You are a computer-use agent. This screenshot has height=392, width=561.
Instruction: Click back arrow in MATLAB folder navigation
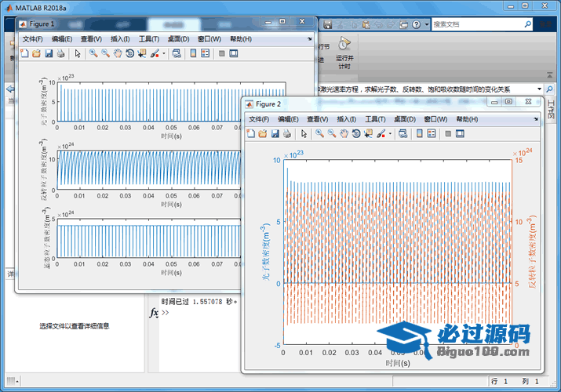[10, 89]
